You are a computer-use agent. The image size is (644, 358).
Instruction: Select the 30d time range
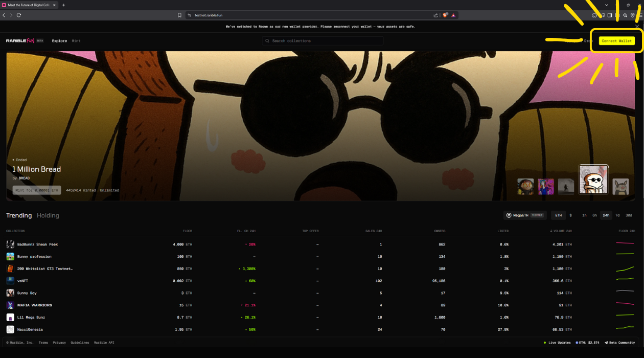point(629,215)
